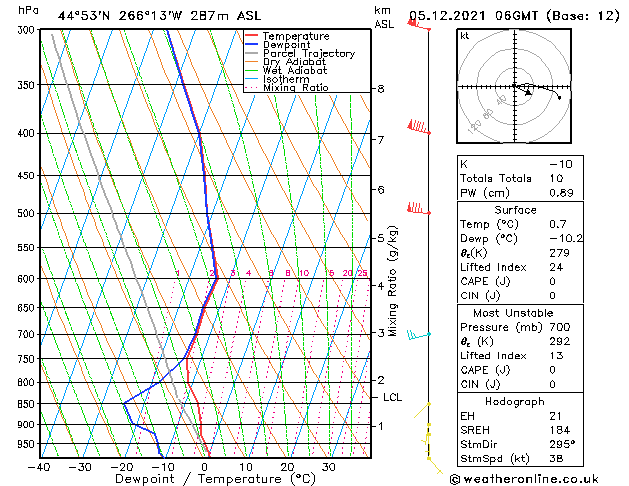Click the hodograph storm motion arrowhead
This screenshot has width=629, height=486.
point(528,93)
